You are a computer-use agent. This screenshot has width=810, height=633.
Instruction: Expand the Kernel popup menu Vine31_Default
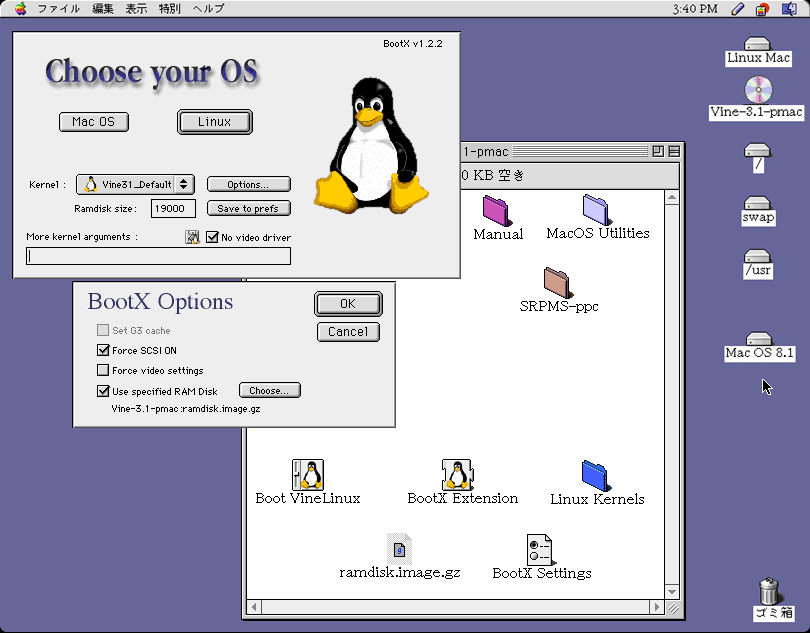click(x=136, y=184)
